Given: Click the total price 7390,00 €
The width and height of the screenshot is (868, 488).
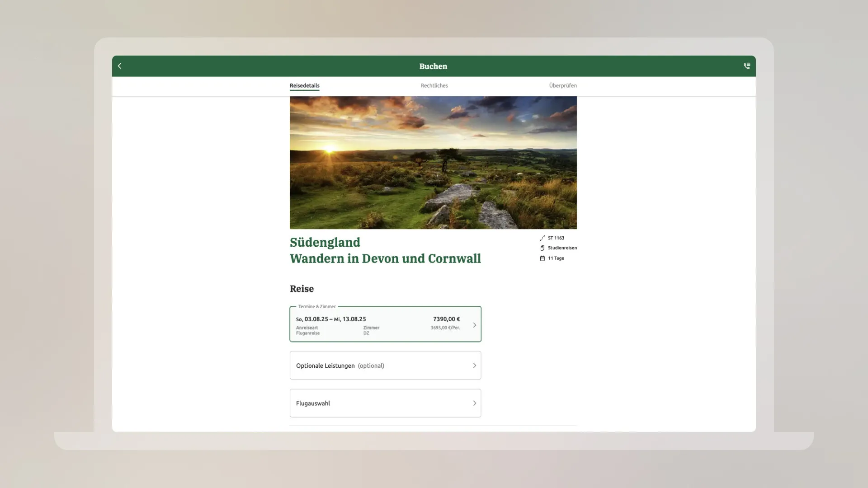Looking at the screenshot, I should (x=446, y=319).
